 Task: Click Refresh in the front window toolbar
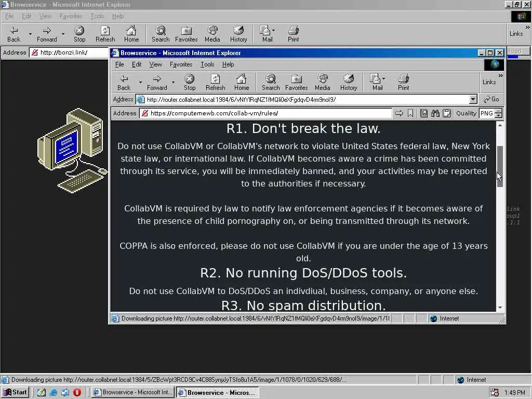[215, 83]
